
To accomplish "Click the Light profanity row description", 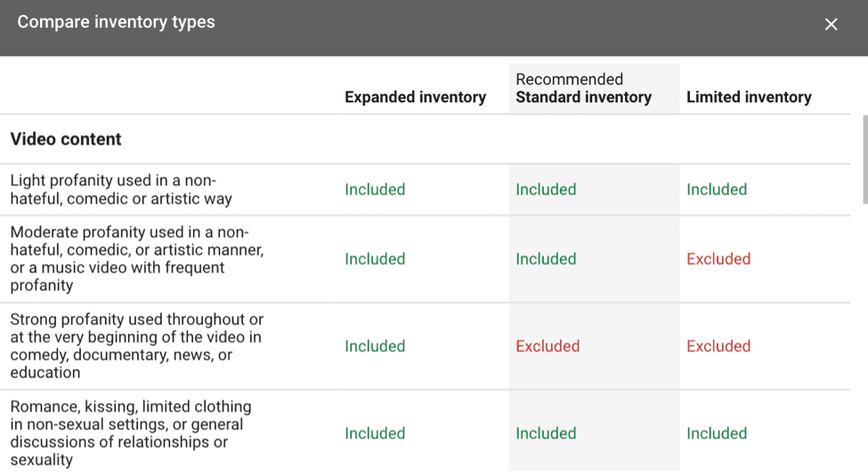I will (x=121, y=190).
